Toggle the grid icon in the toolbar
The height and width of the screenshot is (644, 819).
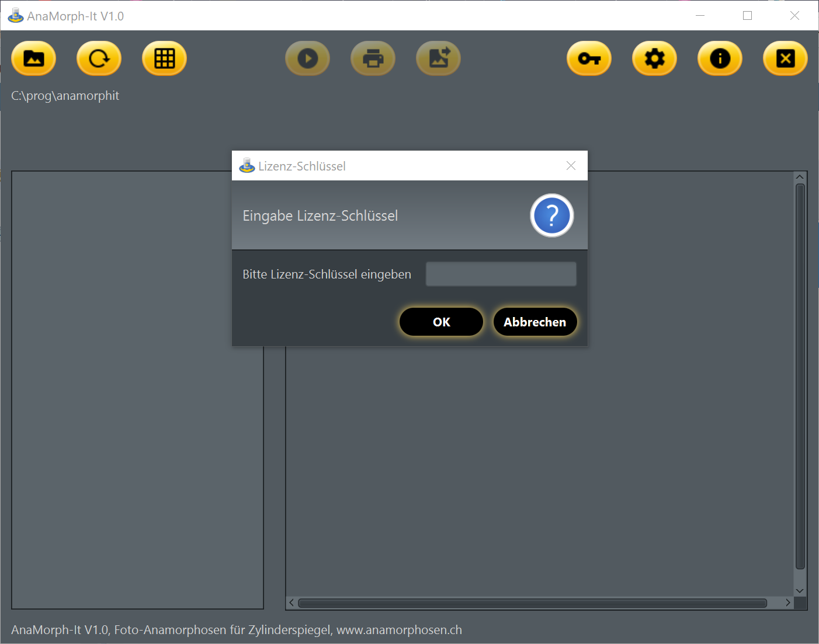click(x=165, y=59)
